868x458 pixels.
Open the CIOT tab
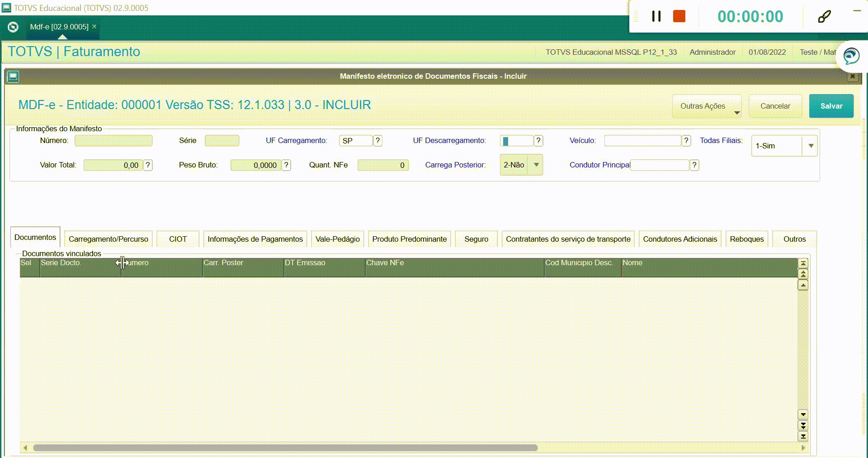tap(178, 239)
